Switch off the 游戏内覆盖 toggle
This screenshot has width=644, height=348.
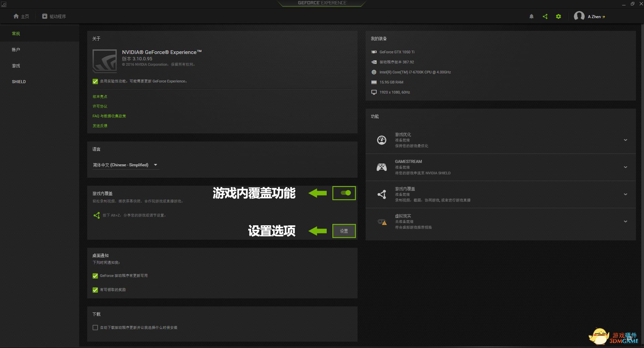(x=345, y=193)
